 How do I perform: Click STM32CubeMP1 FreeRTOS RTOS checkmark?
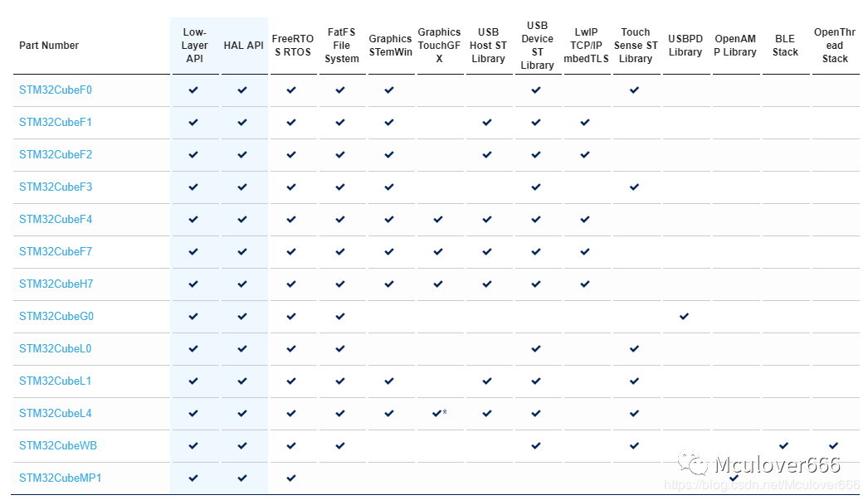[x=291, y=478]
